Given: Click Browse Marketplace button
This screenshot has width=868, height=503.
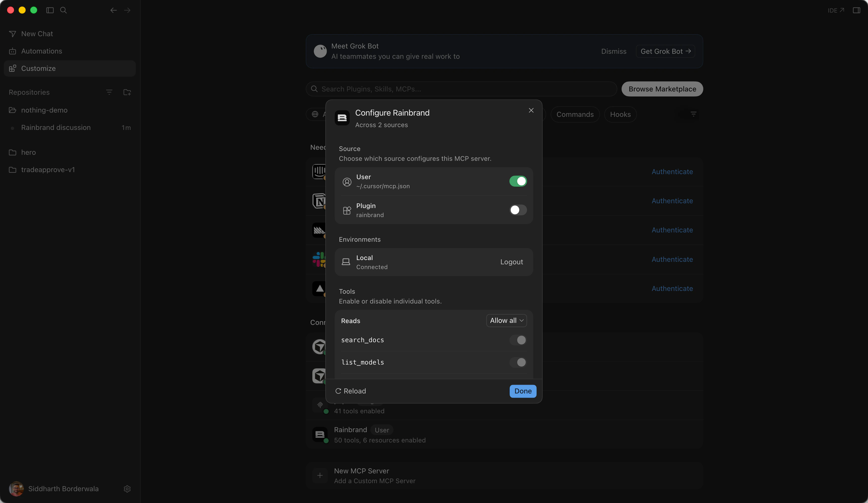Looking at the screenshot, I should pos(662,89).
